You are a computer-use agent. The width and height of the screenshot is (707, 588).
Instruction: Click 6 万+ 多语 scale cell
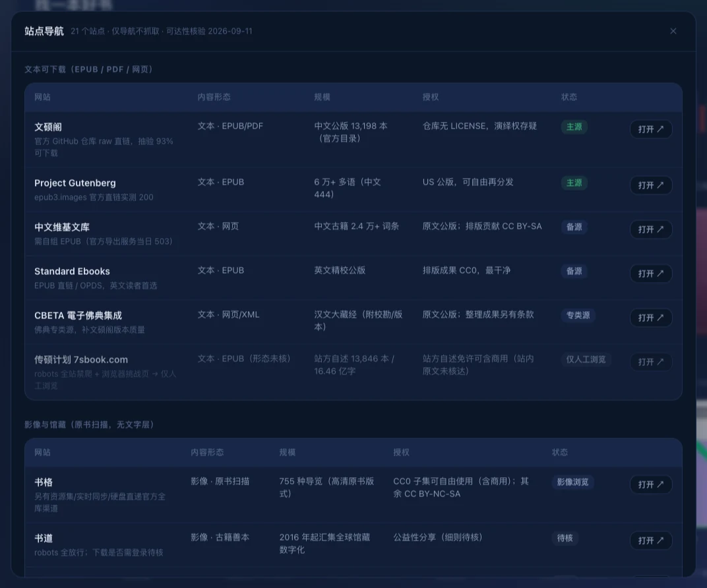point(348,188)
